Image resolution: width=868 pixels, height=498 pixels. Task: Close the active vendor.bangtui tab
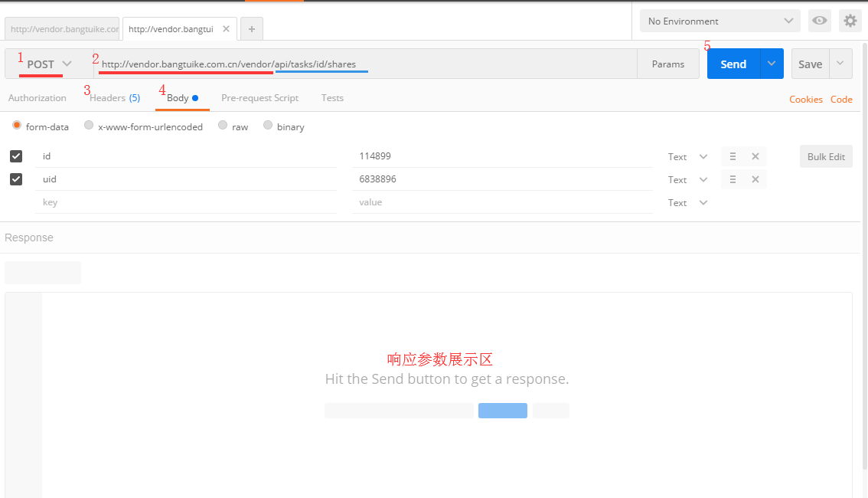(226, 29)
